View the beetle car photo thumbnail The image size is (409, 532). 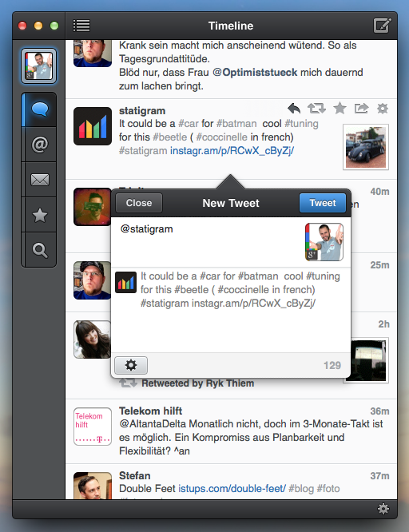[x=366, y=147]
